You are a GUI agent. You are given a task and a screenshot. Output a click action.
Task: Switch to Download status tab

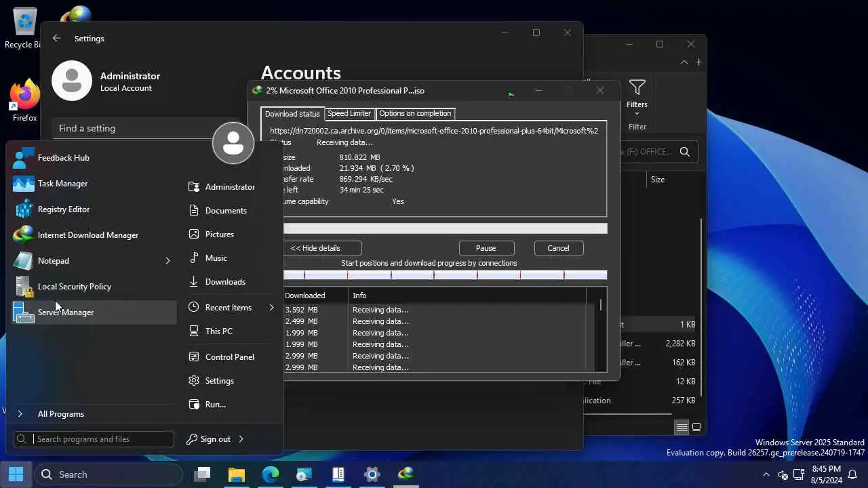(x=292, y=114)
